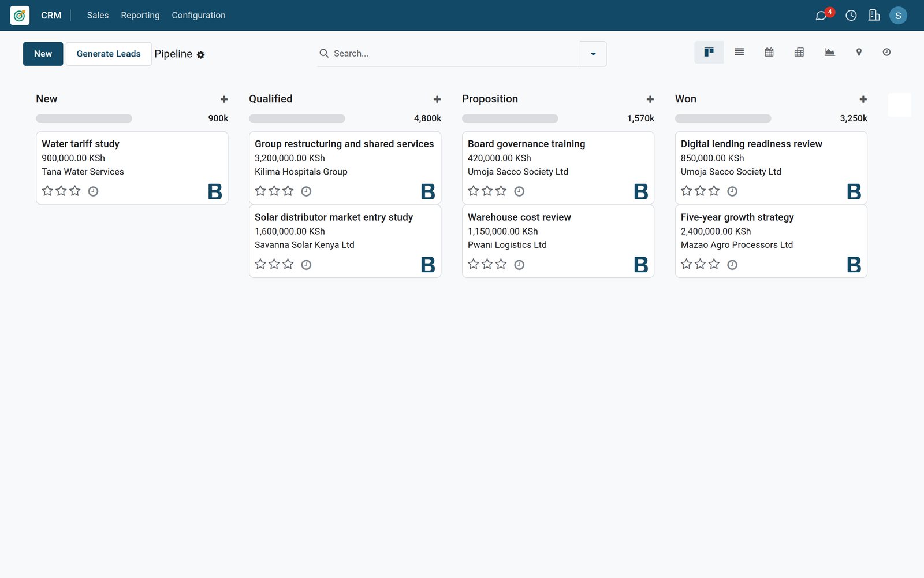Click the Won column header

click(685, 99)
